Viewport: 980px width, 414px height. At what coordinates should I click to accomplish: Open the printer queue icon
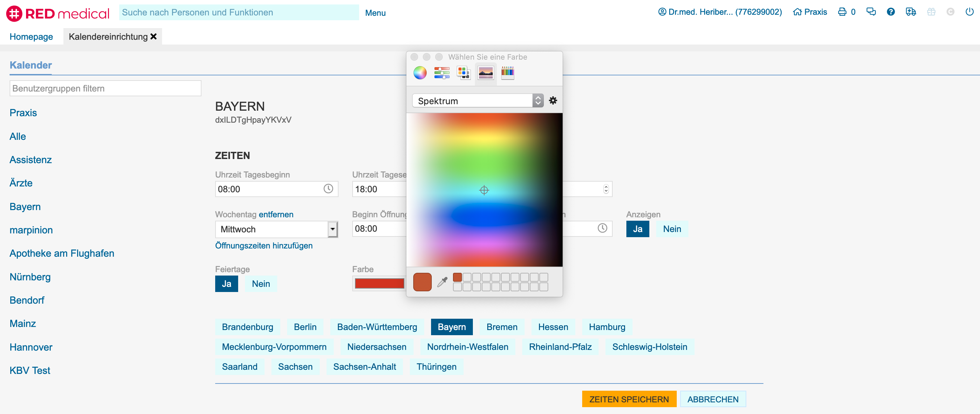pyautogui.click(x=842, y=12)
